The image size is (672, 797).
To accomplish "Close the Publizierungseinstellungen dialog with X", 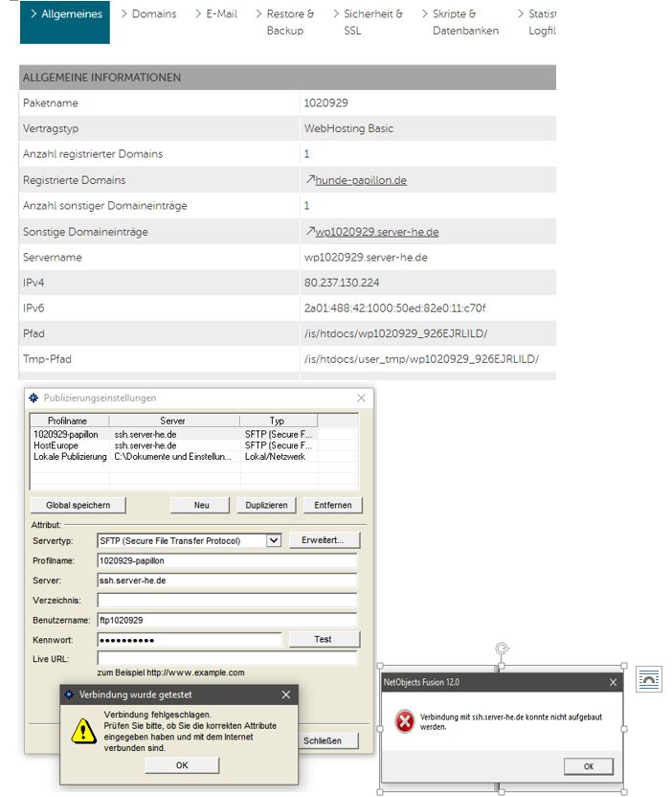I will [x=361, y=398].
